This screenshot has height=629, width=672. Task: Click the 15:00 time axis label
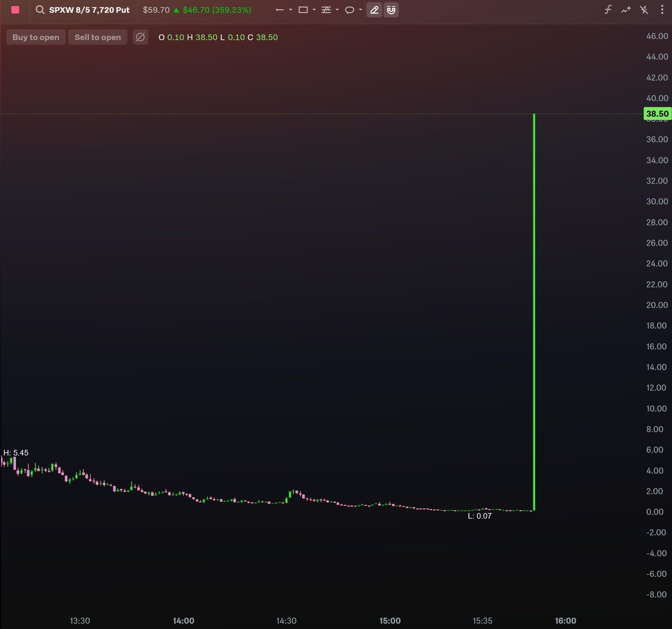pyautogui.click(x=390, y=621)
